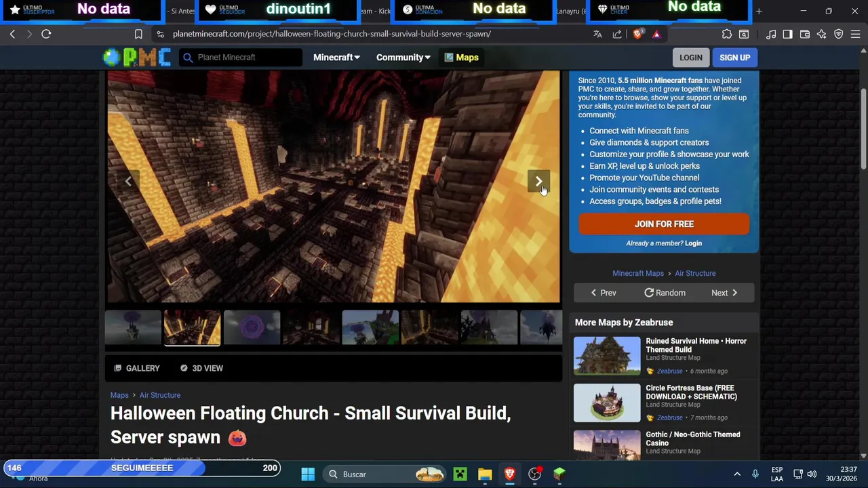
Task: Open the ESP LAA language indicator
Action: pyautogui.click(x=777, y=474)
